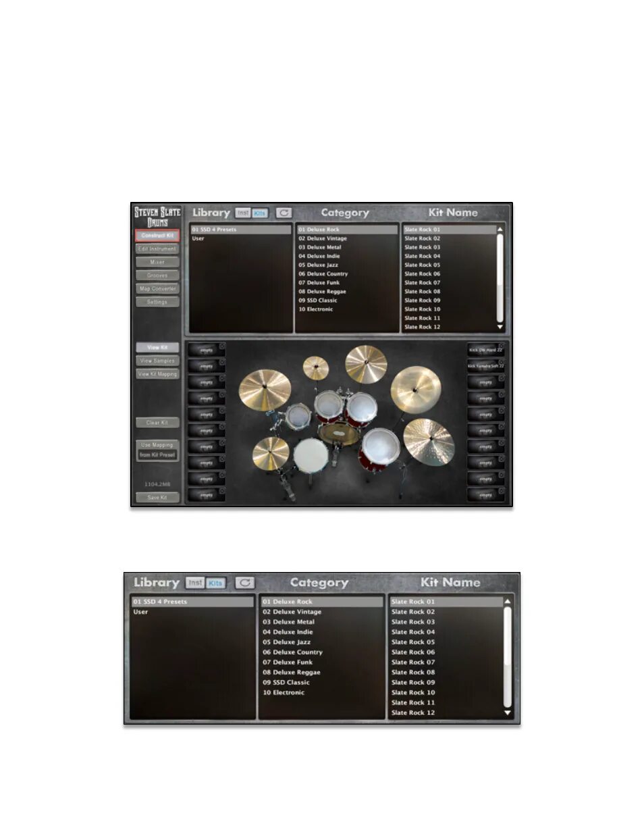Choose 03 Deluxe Metal in the full interface image
Image resolution: width=644 pixels, height=834 pixels.
click(x=347, y=247)
